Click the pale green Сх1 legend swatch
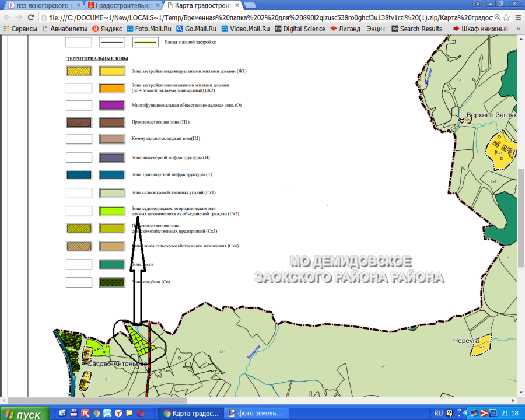This screenshot has width=525, height=420. click(112, 193)
